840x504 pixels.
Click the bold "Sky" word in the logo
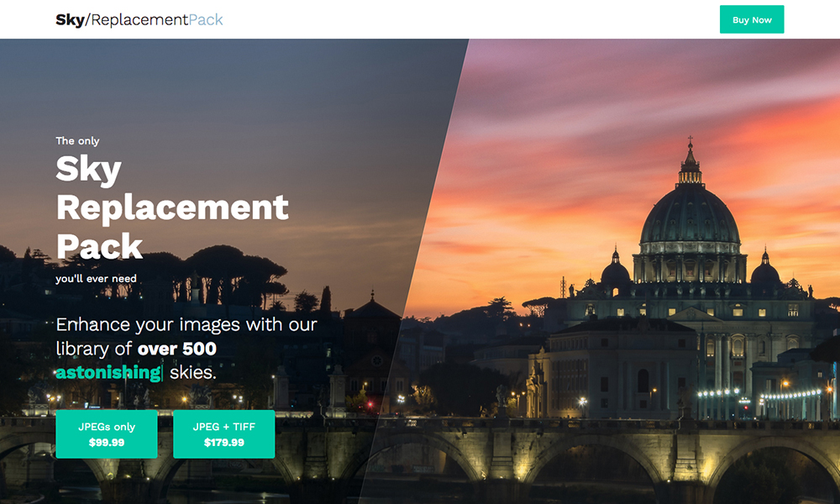pos(71,20)
